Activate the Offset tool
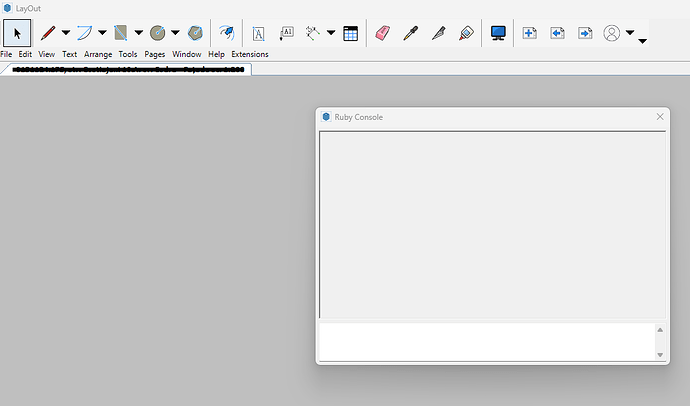The width and height of the screenshot is (690, 406). [226, 33]
